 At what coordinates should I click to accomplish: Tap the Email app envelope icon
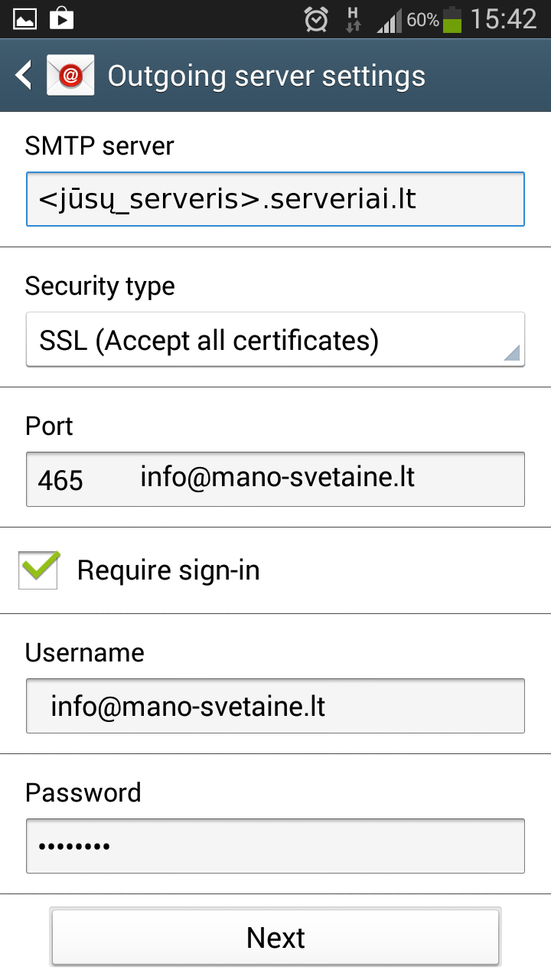coord(70,76)
